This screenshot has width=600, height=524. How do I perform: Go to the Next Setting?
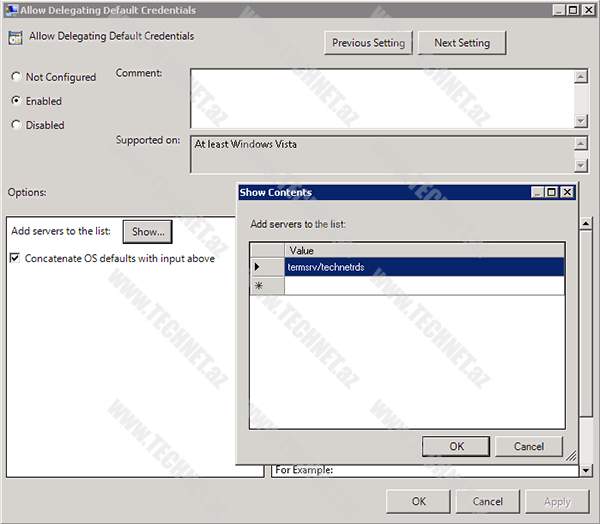pyautogui.click(x=462, y=43)
